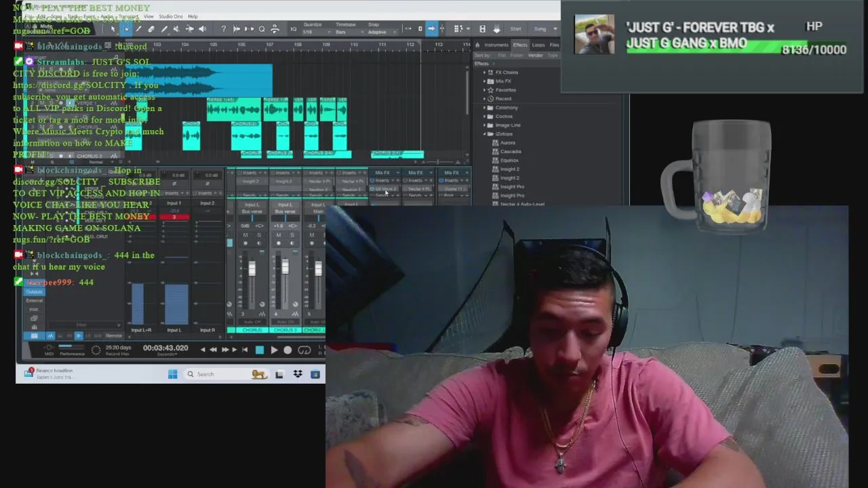Click the MIDI monitor icon in transport
Viewport: 868px width, 488px height.
pos(49,348)
